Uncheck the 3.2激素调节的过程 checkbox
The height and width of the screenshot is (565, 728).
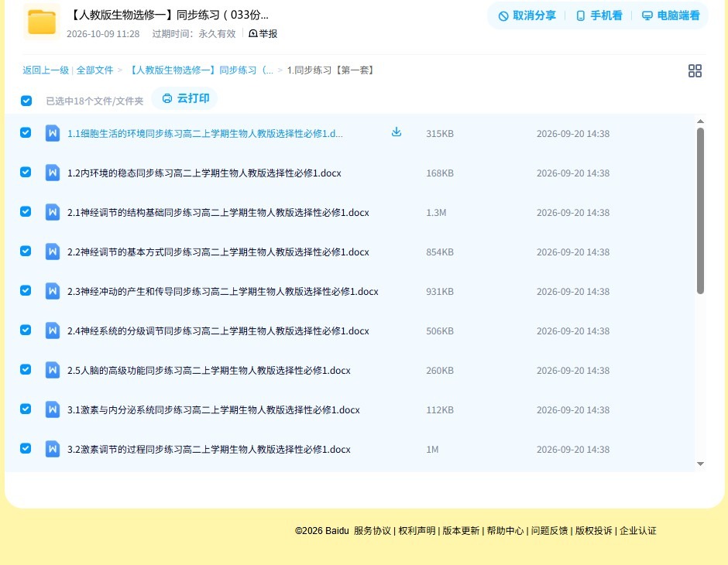[26, 448]
